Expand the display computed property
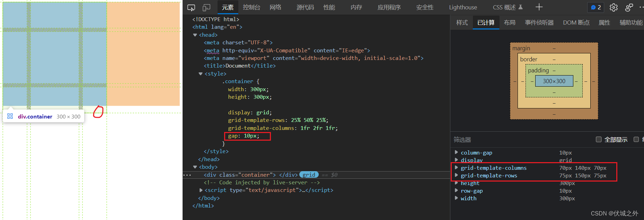The width and height of the screenshot is (644, 220). (x=456, y=160)
